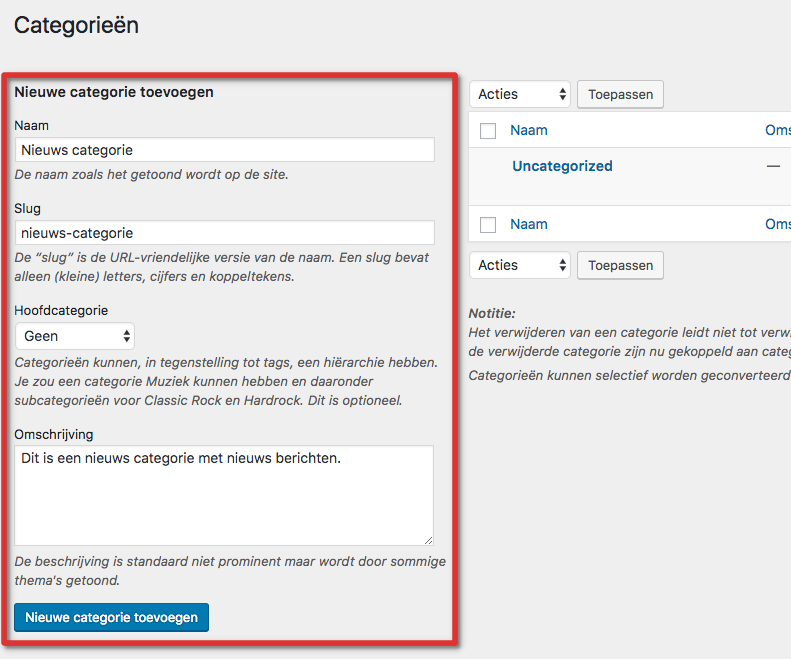Sort by the Naam column header at the table top

coord(529,130)
